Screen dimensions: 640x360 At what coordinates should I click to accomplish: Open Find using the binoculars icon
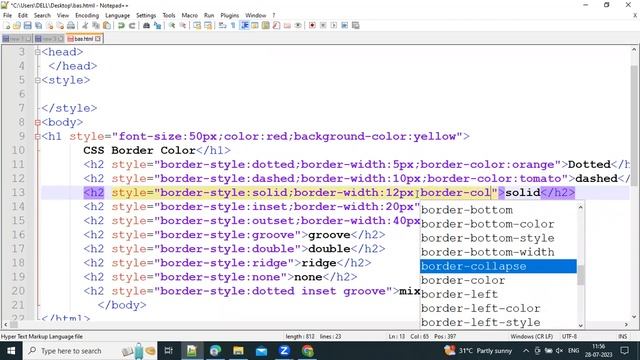(x=147, y=25)
